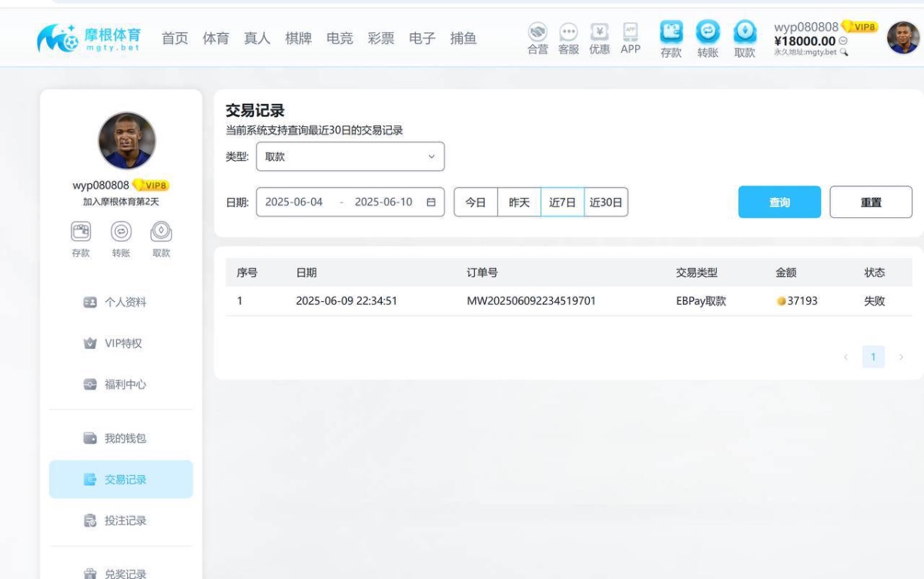Open the 类型 transaction type dropdown
924x579 pixels.
(350, 156)
